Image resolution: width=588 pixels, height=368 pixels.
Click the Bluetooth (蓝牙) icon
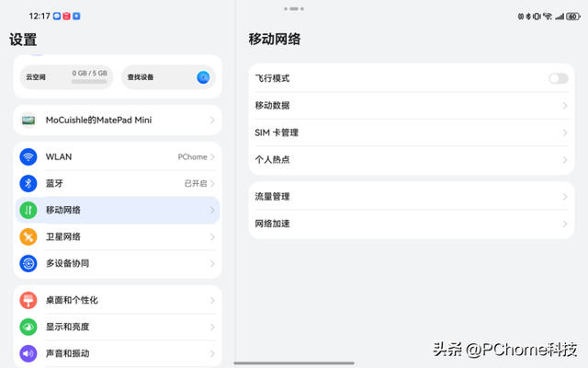28,184
